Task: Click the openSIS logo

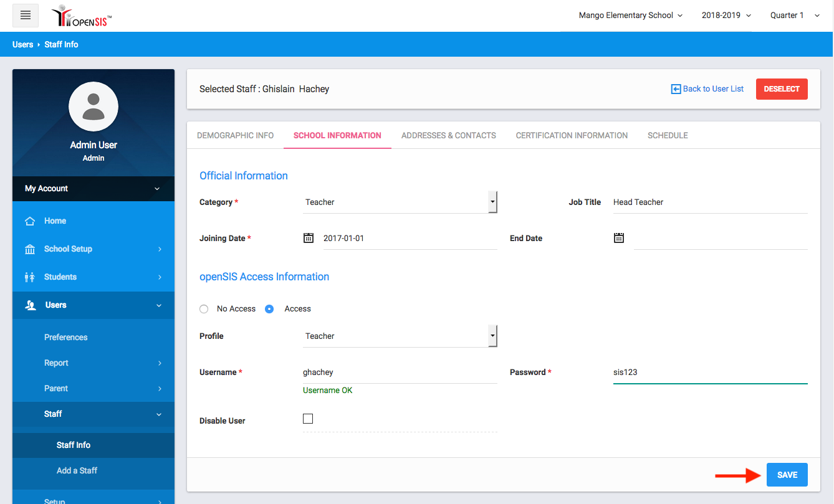Action: coord(82,16)
